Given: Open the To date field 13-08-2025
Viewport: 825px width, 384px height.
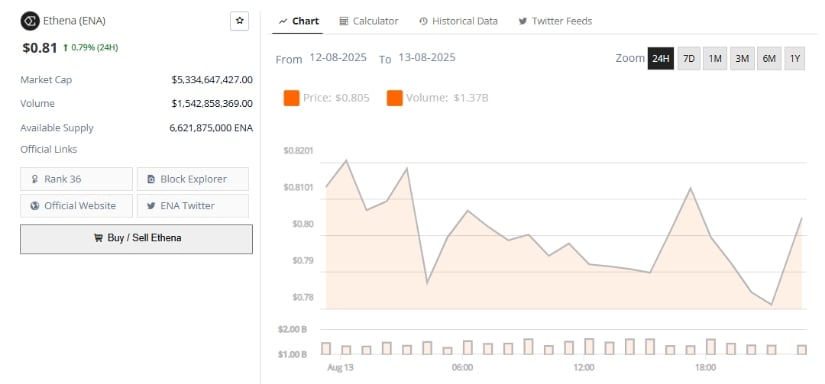Looking at the screenshot, I should coord(427,57).
